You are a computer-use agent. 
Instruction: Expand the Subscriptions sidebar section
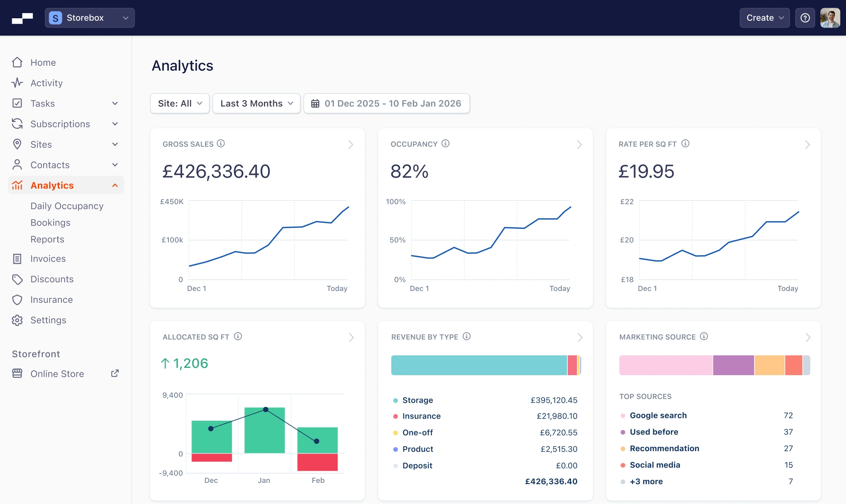[x=116, y=124]
